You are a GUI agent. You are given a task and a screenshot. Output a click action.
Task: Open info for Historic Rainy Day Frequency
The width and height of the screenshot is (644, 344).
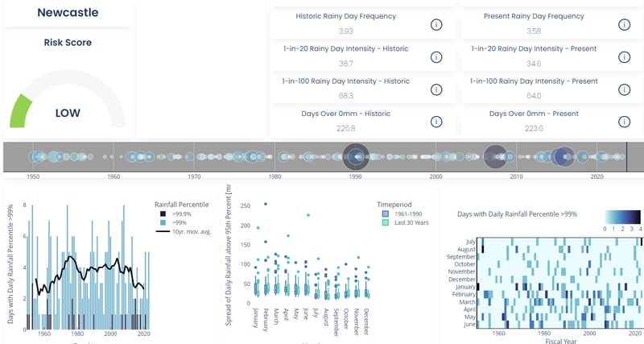point(436,24)
